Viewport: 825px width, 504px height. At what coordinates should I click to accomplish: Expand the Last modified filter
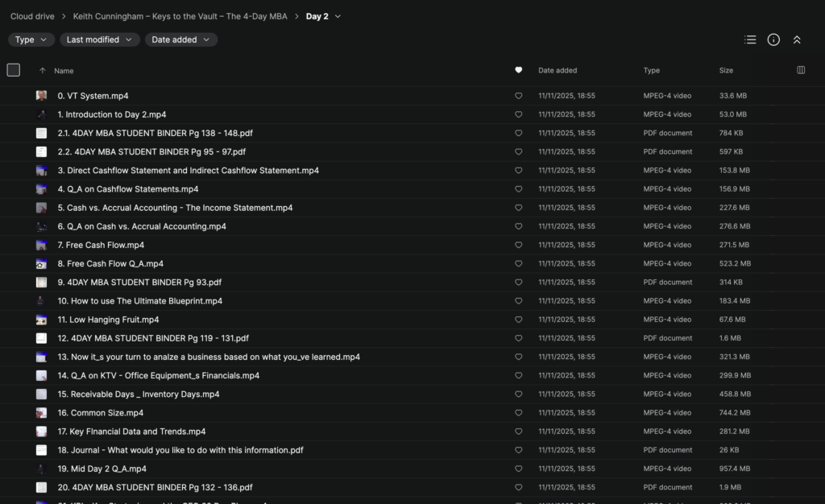(x=99, y=39)
